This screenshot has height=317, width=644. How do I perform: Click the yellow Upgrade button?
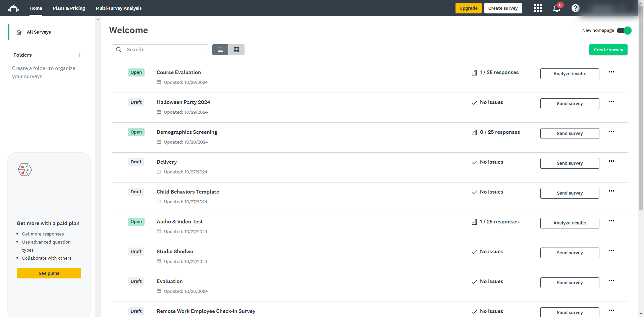pos(468,8)
